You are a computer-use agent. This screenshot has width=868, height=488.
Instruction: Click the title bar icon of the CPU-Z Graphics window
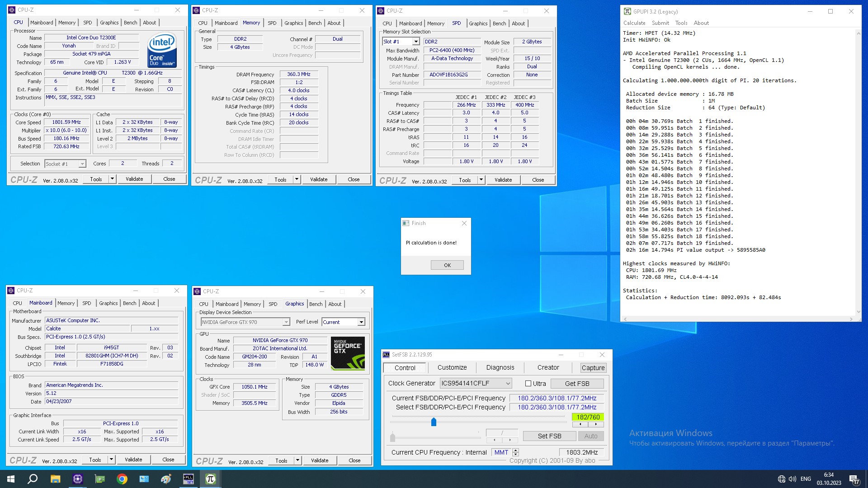point(197,291)
